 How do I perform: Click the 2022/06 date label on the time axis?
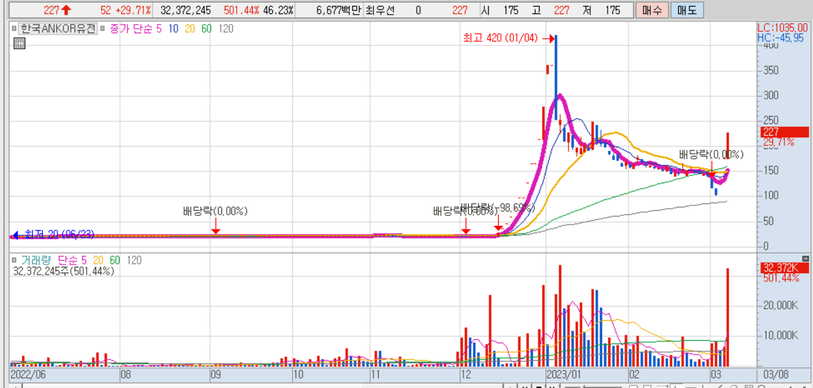click(28, 374)
